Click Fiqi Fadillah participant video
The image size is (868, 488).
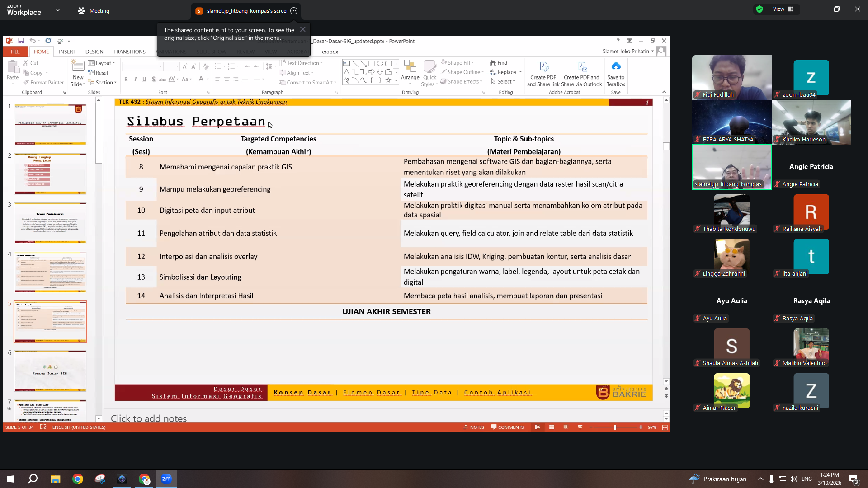coord(731,77)
